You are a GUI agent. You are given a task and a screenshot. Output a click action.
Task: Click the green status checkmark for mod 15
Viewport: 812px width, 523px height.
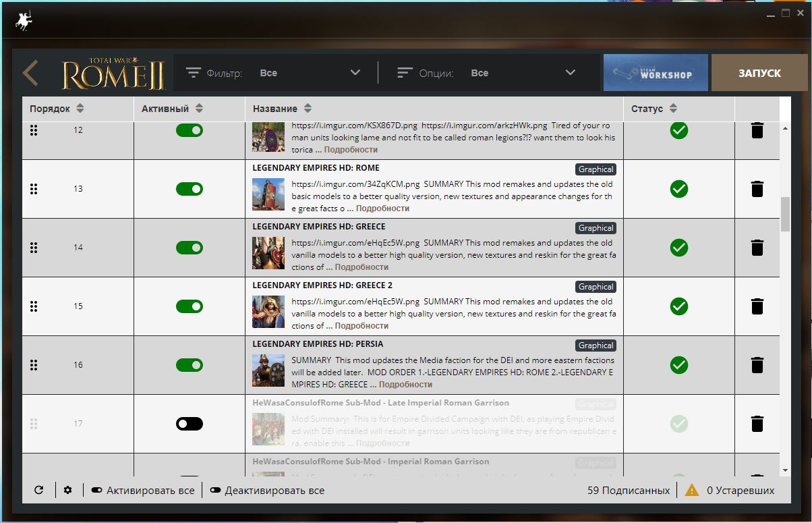click(679, 306)
